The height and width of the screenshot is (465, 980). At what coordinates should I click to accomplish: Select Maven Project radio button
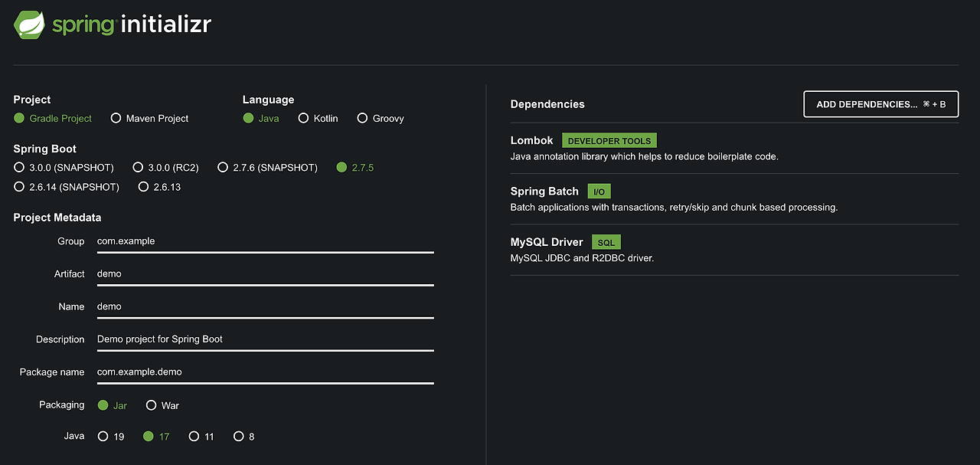(x=149, y=118)
